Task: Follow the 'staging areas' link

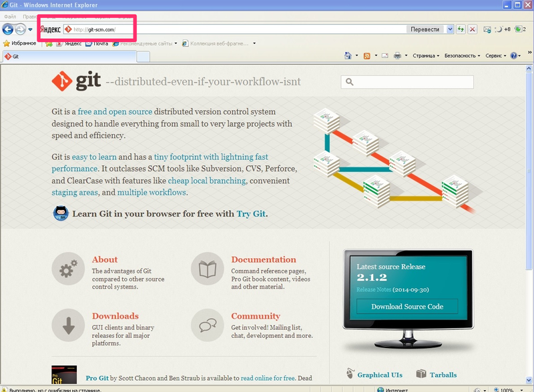Action: [x=75, y=193]
